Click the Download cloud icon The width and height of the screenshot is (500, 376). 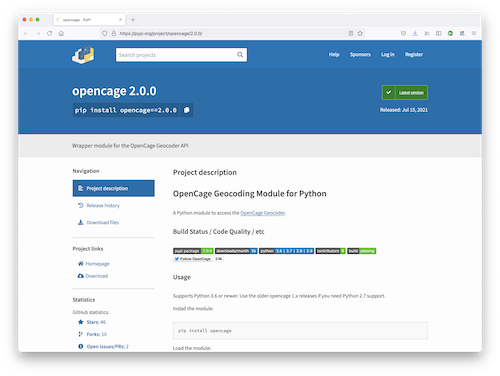pyautogui.click(x=80, y=276)
